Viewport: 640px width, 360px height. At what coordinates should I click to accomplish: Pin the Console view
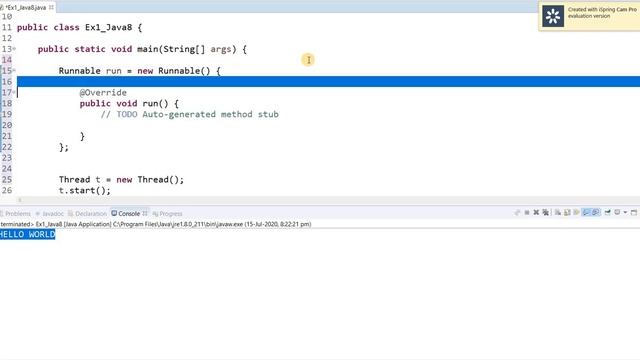tap(608, 212)
